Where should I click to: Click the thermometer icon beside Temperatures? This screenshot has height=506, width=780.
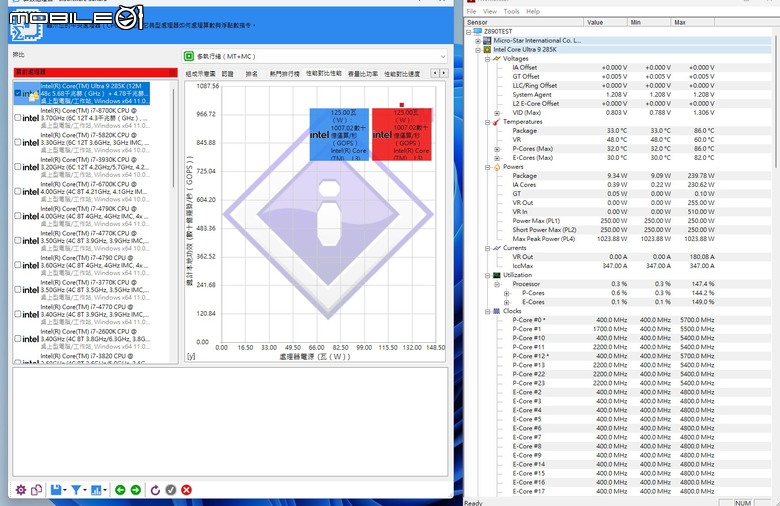[496, 121]
